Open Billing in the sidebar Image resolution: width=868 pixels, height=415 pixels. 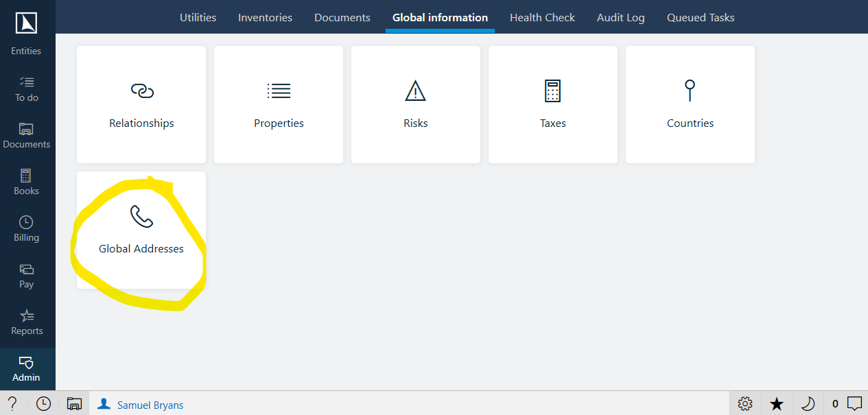coord(27,229)
